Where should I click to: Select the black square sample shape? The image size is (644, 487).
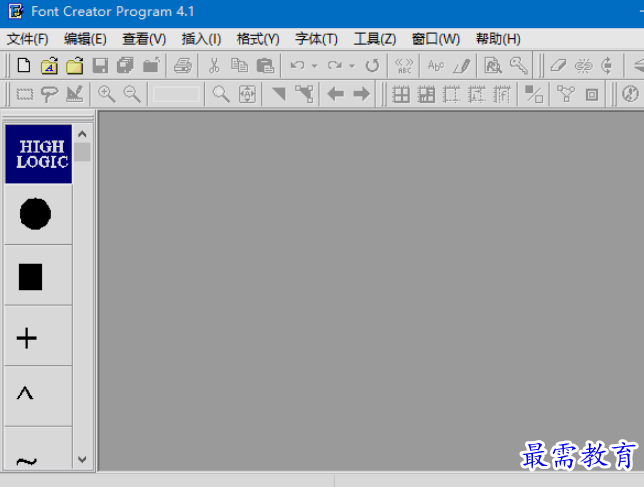click(30, 277)
